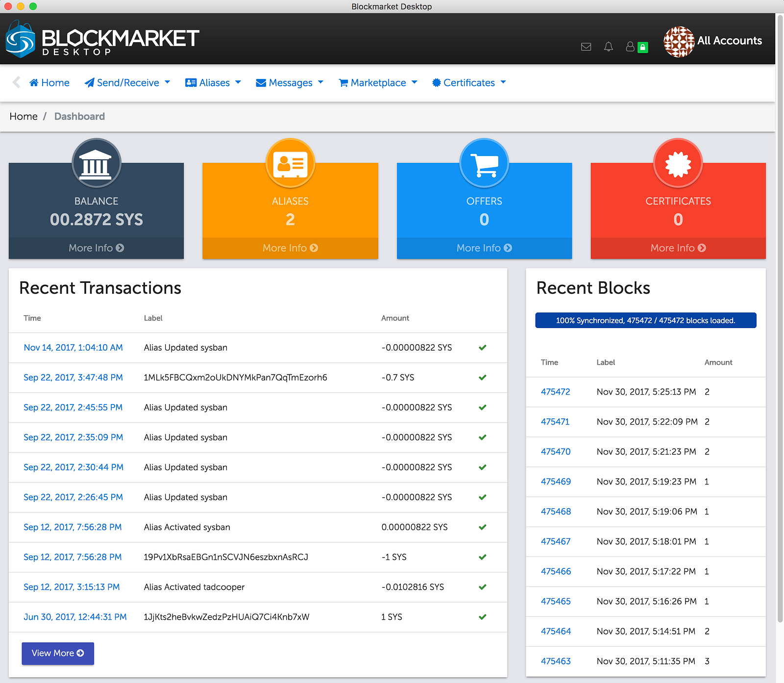Click the Dashboard breadcrumb text

[x=79, y=116]
